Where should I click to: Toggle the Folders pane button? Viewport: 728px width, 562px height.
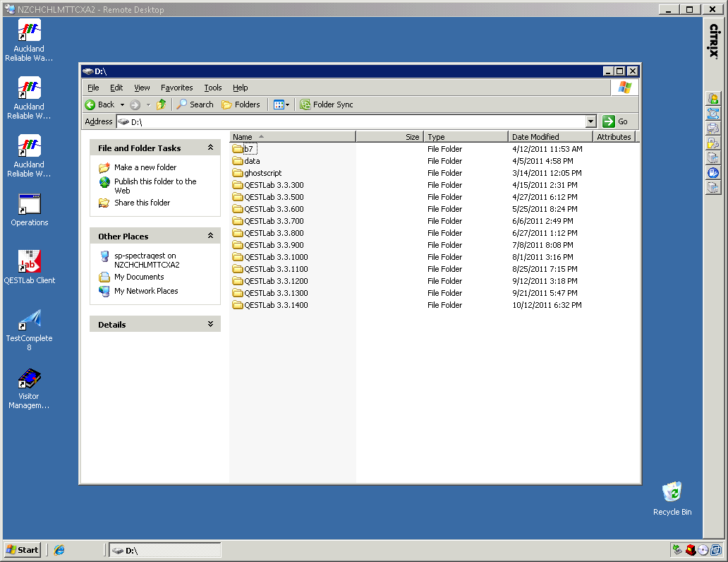pyautogui.click(x=241, y=104)
